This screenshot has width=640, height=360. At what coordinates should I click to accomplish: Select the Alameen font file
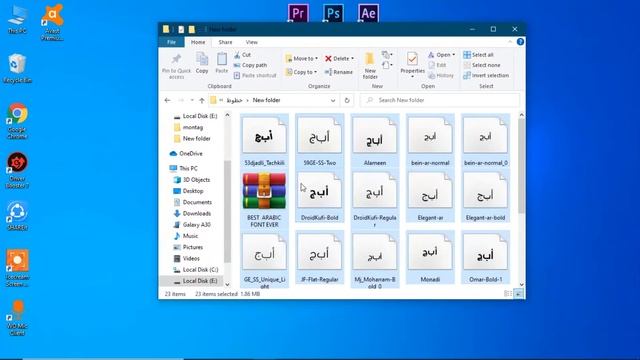pyautogui.click(x=375, y=141)
